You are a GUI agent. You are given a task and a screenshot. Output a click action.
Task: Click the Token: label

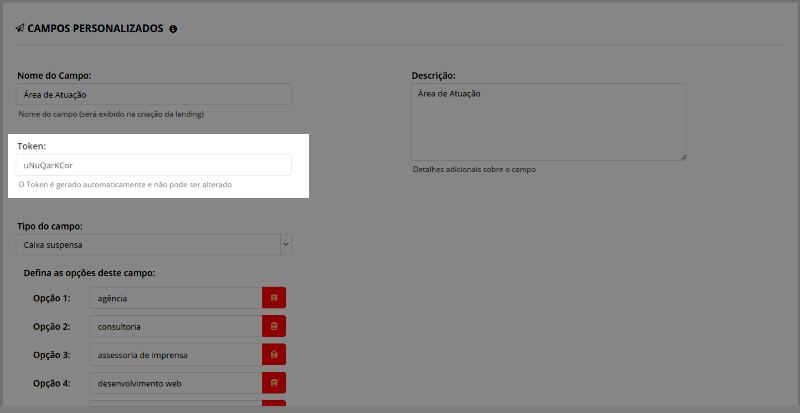[32, 146]
